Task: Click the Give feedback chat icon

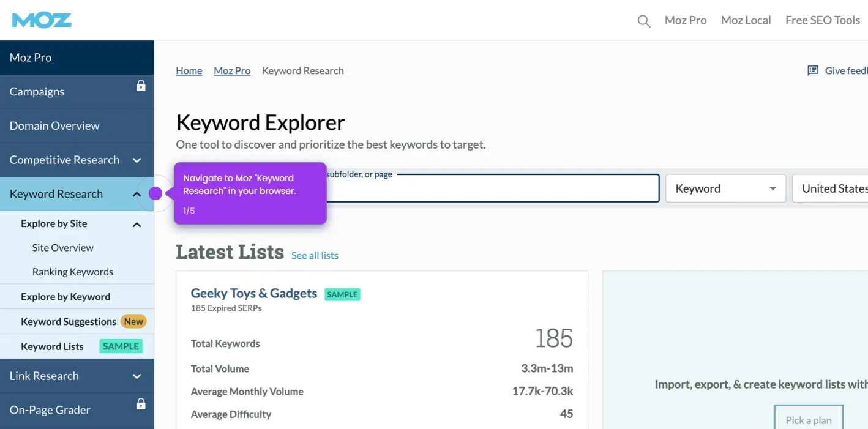Action: click(813, 70)
